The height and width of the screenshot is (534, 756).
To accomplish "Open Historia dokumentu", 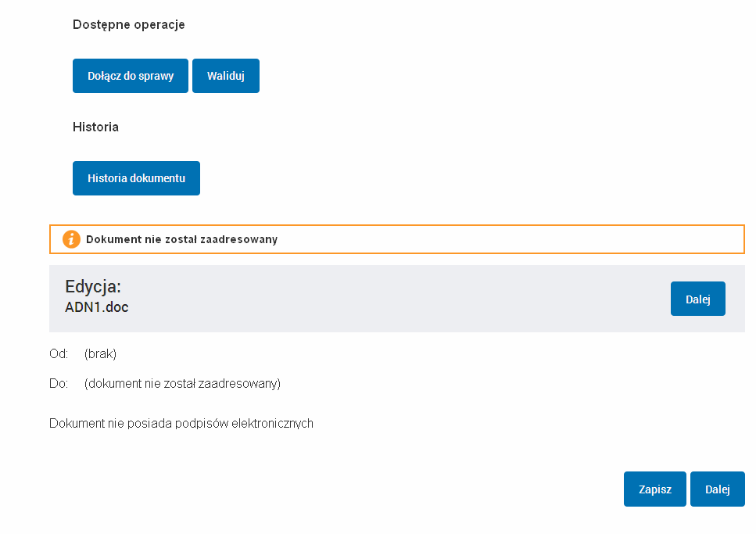I will (x=136, y=178).
